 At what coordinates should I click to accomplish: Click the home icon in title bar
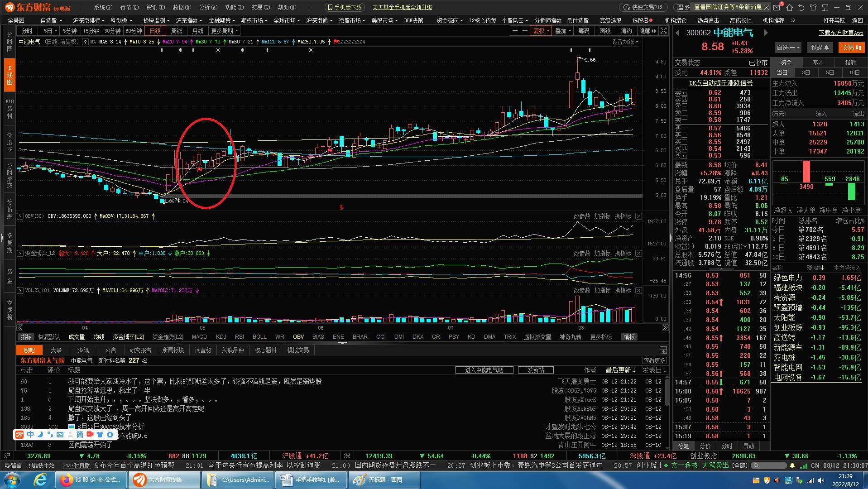(790, 7)
